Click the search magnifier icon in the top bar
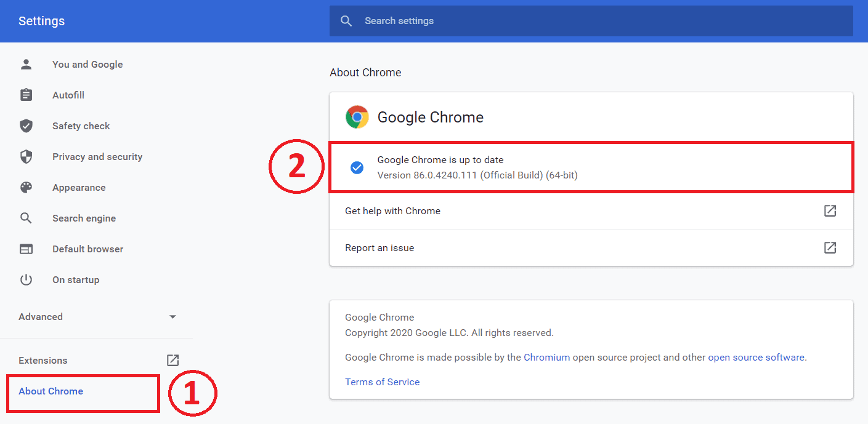The image size is (868, 424). 346,21
